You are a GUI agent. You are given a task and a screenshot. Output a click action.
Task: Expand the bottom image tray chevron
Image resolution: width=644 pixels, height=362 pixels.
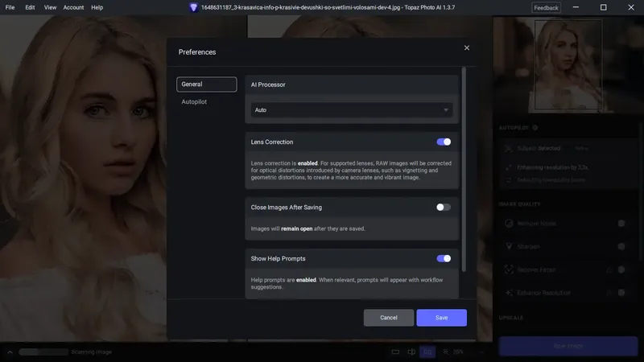10,352
